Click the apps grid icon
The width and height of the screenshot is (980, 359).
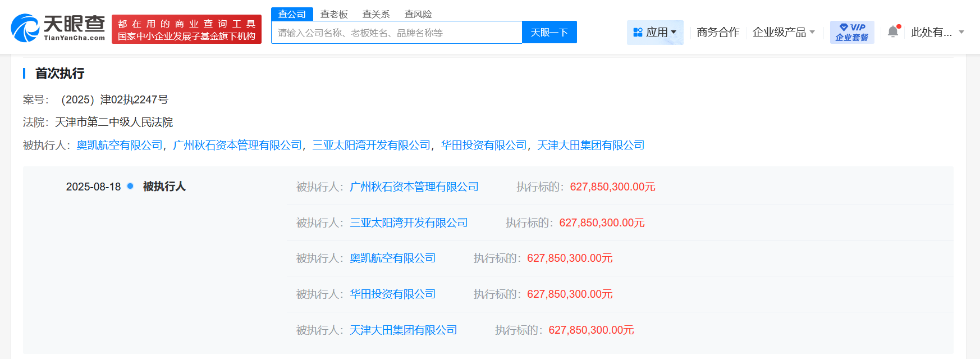click(x=638, y=33)
